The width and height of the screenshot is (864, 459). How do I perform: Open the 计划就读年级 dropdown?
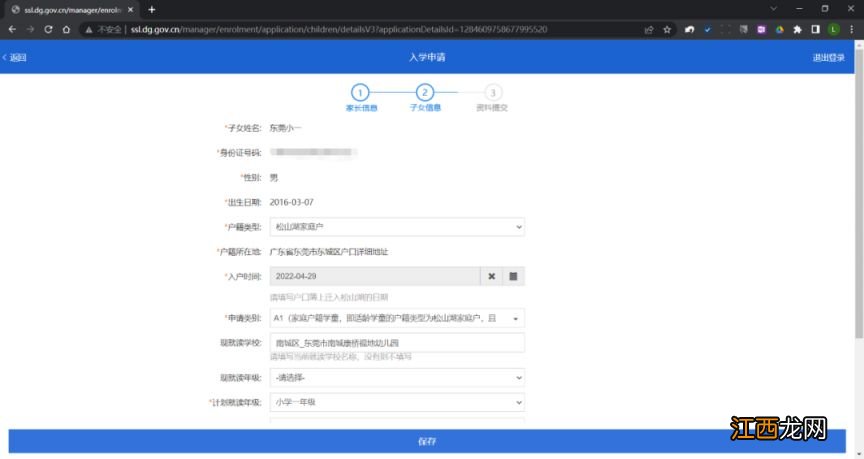(x=397, y=402)
